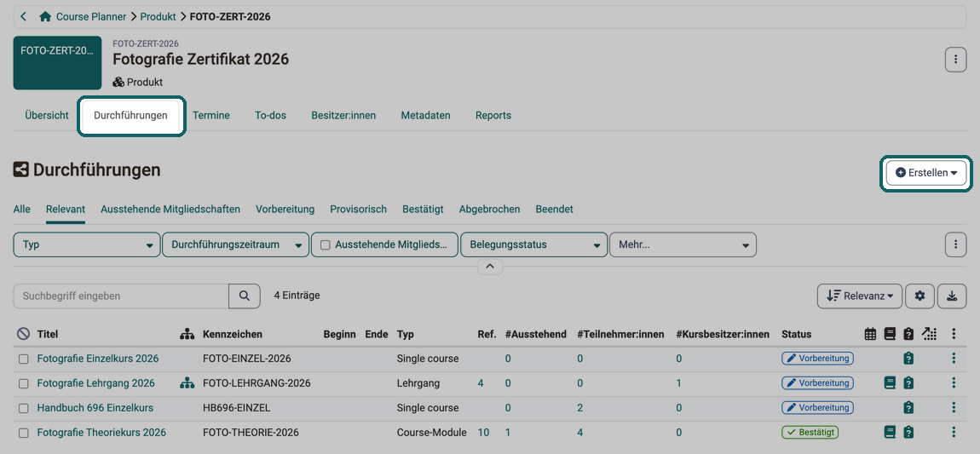
Task: Open the Handbuch 696 Einzelkurs link
Action: tap(95, 408)
